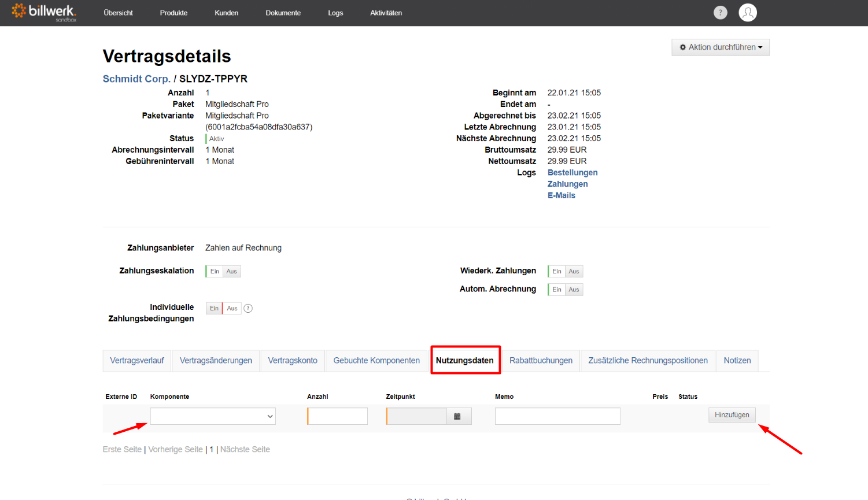Click the Aktiv status label

point(217,139)
